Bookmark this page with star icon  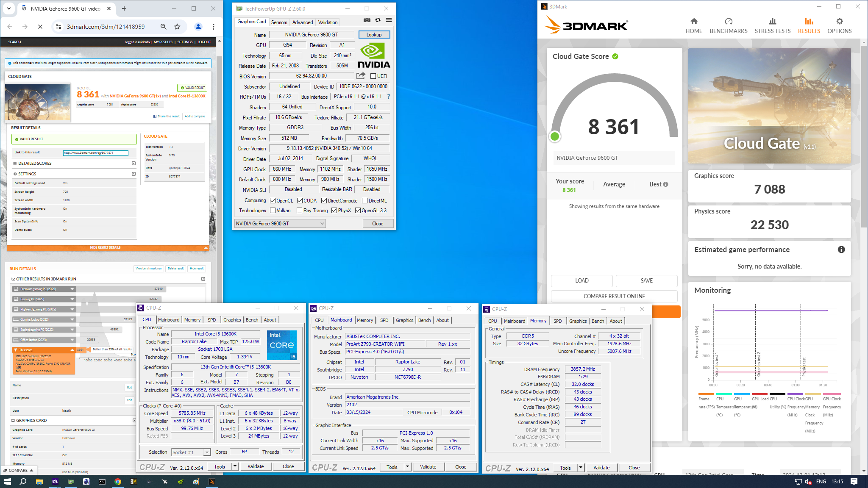pyautogui.click(x=177, y=27)
